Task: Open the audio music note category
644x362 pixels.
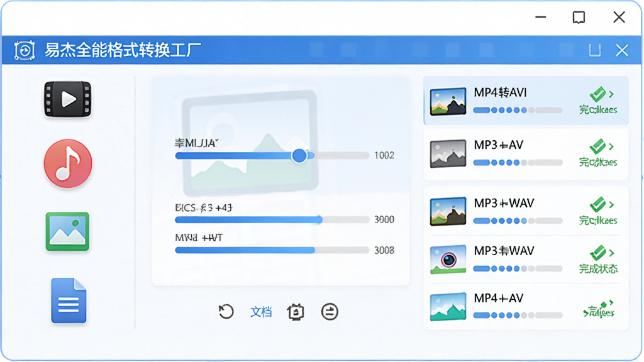Action: (68, 163)
